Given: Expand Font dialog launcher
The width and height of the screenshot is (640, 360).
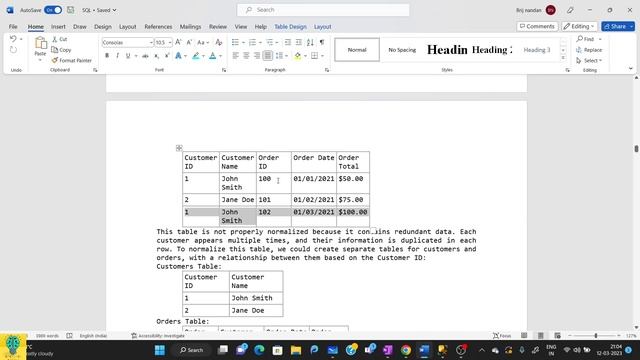Looking at the screenshot, I should [x=224, y=70].
